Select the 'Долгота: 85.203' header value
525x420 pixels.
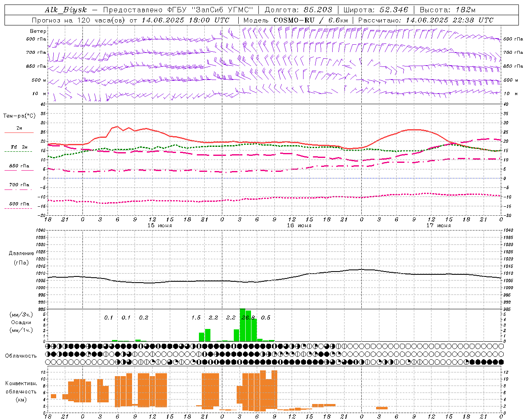pyautogui.click(x=299, y=10)
